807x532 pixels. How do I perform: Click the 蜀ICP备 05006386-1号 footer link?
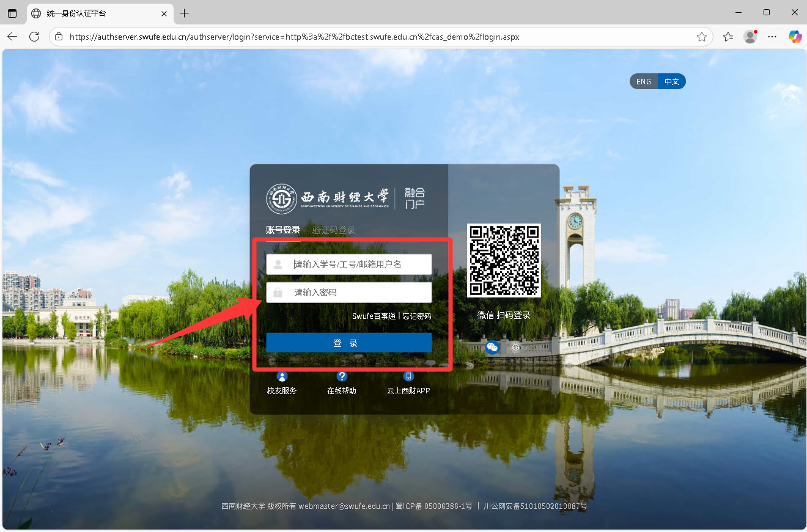pyautogui.click(x=433, y=506)
